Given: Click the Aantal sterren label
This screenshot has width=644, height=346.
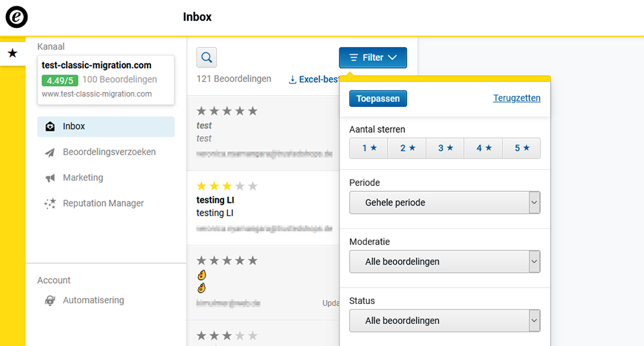Looking at the screenshot, I should [377, 130].
